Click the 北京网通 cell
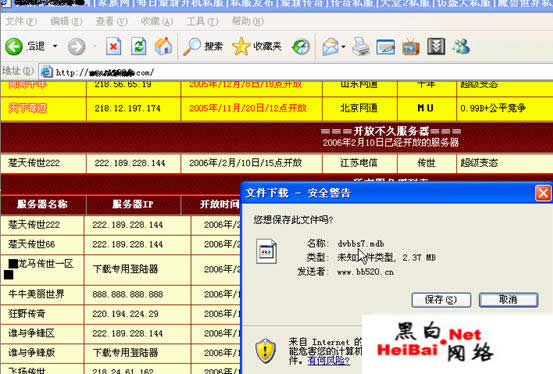 click(x=359, y=108)
